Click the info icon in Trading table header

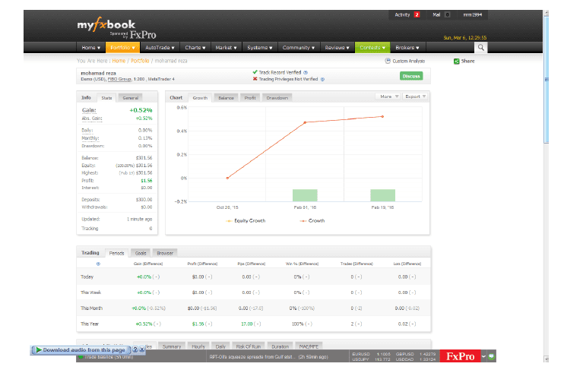point(98,264)
